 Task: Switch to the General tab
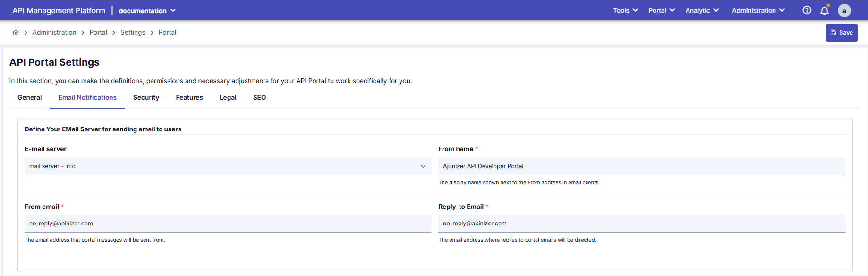(x=30, y=97)
